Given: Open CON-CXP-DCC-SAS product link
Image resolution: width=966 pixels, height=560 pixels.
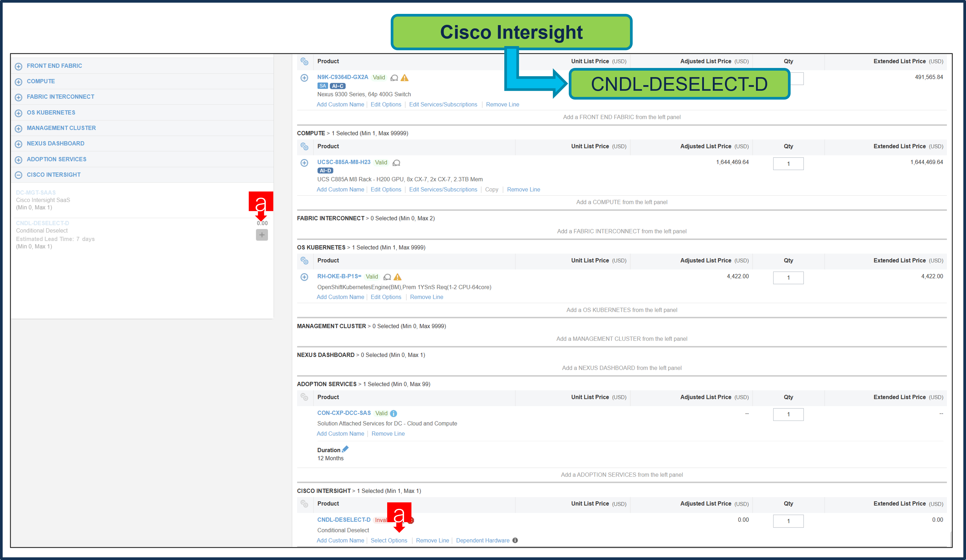Looking at the screenshot, I should (x=344, y=413).
